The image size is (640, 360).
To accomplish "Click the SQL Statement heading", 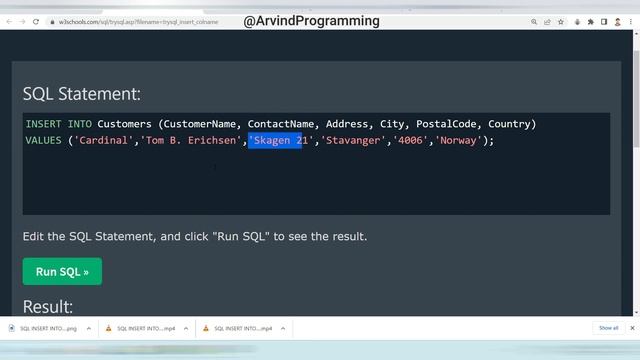I will [x=82, y=94].
